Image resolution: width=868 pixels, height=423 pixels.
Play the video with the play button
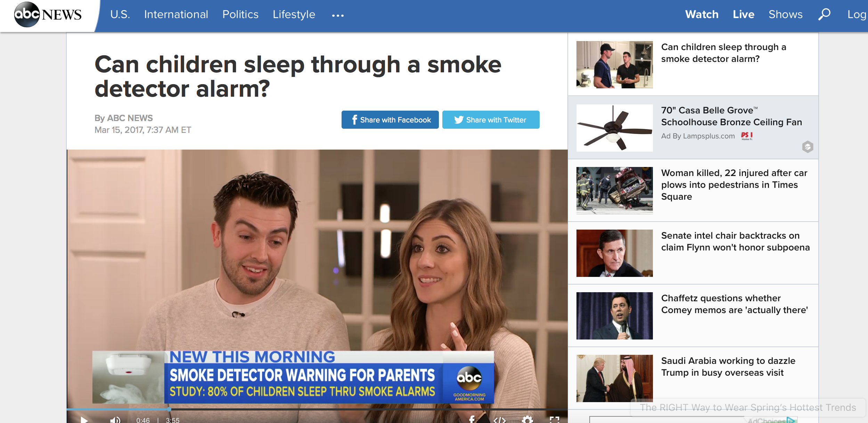pos(84,420)
